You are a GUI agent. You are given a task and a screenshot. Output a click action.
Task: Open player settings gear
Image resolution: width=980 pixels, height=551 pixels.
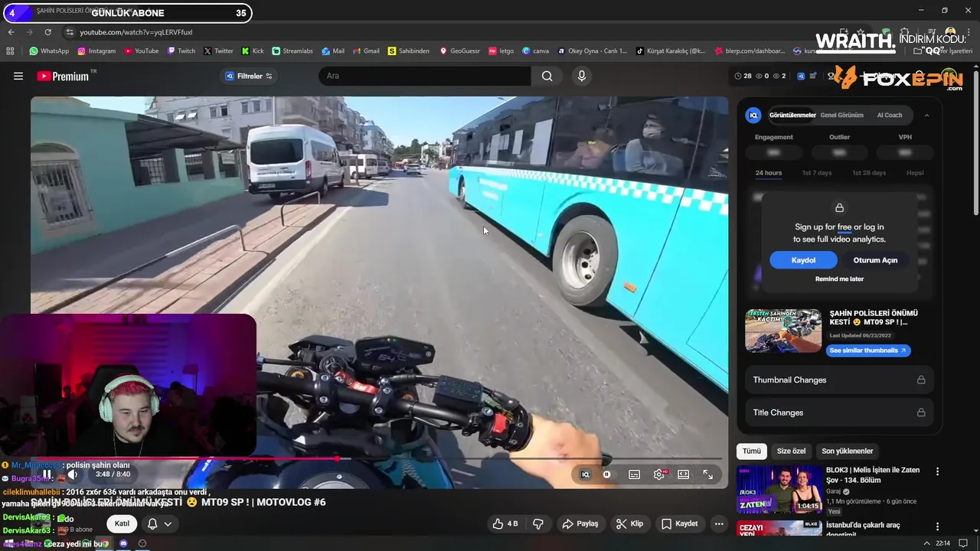[659, 474]
